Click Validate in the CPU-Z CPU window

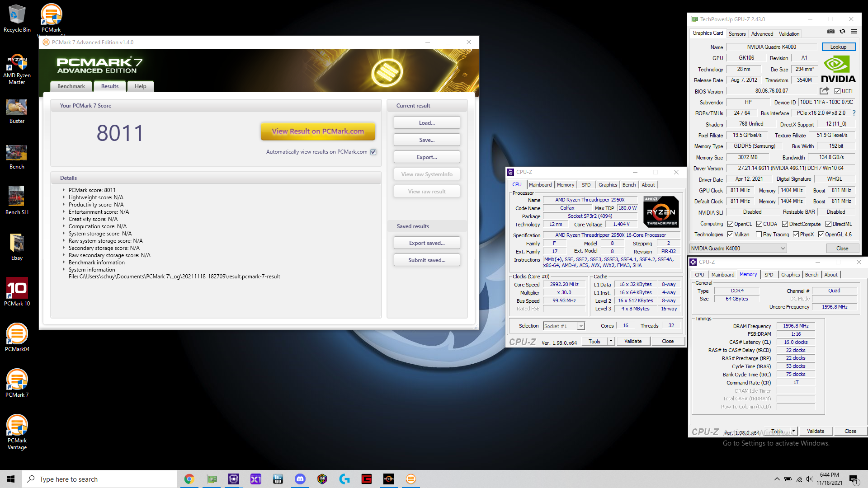(633, 341)
